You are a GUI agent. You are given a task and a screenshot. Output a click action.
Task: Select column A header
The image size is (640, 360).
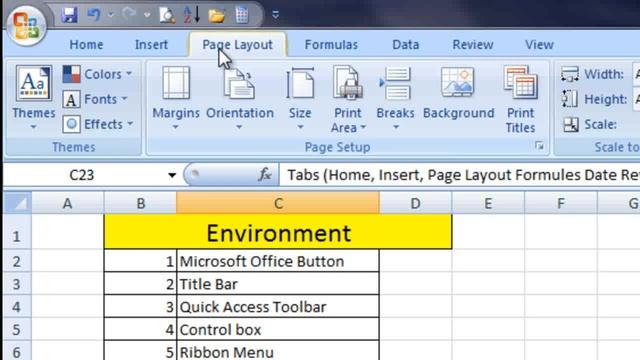68,203
